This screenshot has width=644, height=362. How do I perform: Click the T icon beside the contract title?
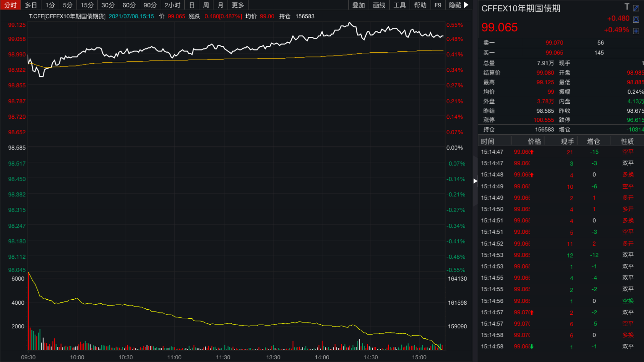[627, 7]
